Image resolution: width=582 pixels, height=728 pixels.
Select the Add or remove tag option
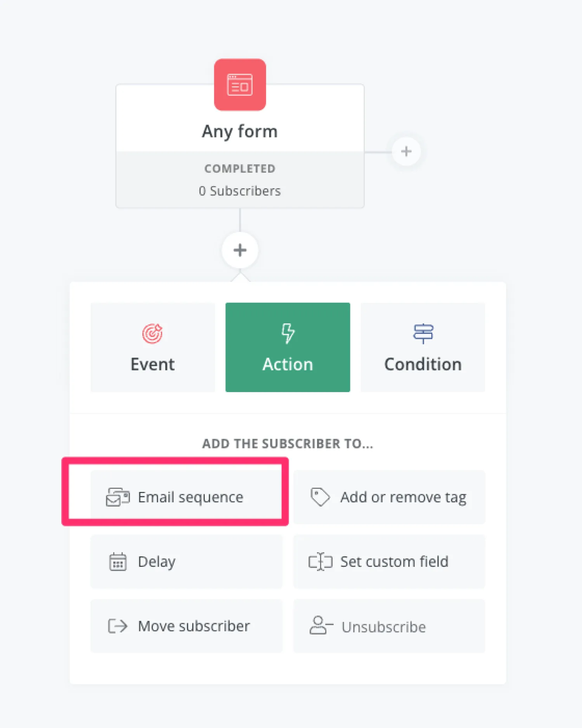389,497
